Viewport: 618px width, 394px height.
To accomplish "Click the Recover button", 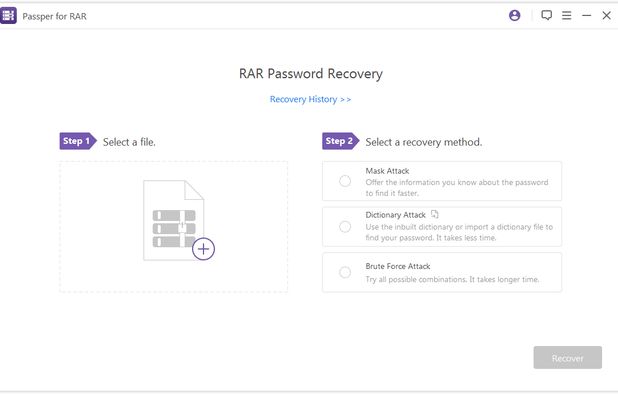I will coord(568,358).
